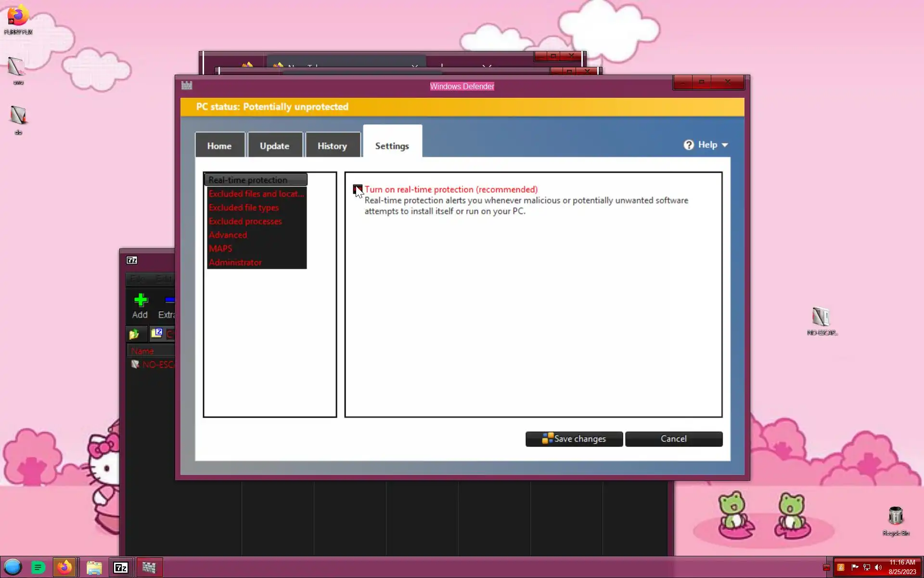Click the Windows Defender title bar icon
The image size is (924, 578).
[x=187, y=86]
